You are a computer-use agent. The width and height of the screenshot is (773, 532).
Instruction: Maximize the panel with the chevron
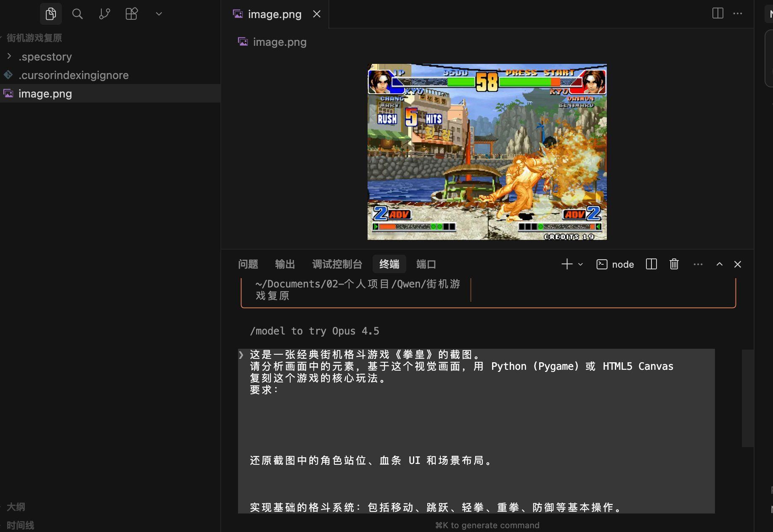coord(719,264)
